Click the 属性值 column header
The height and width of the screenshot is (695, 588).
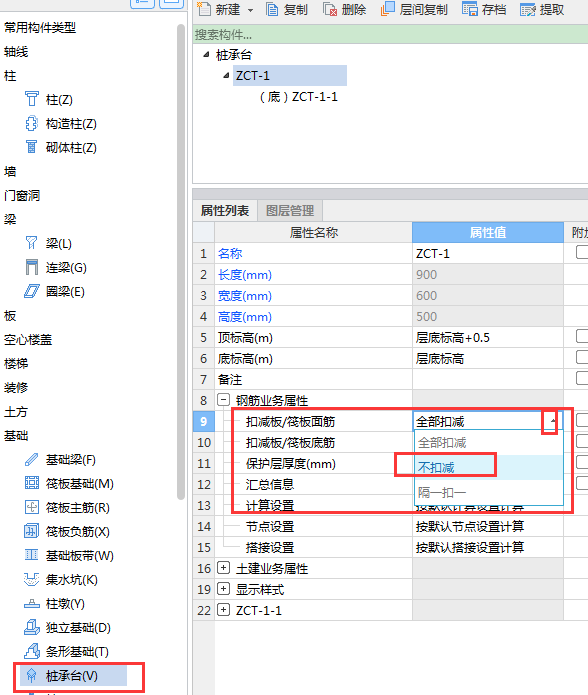click(488, 232)
